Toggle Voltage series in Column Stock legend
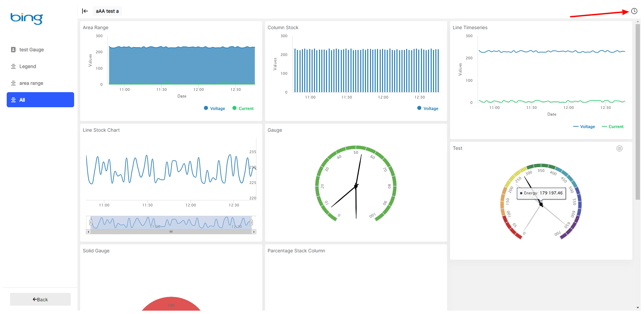This screenshot has height=314, width=644. pos(428,108)
